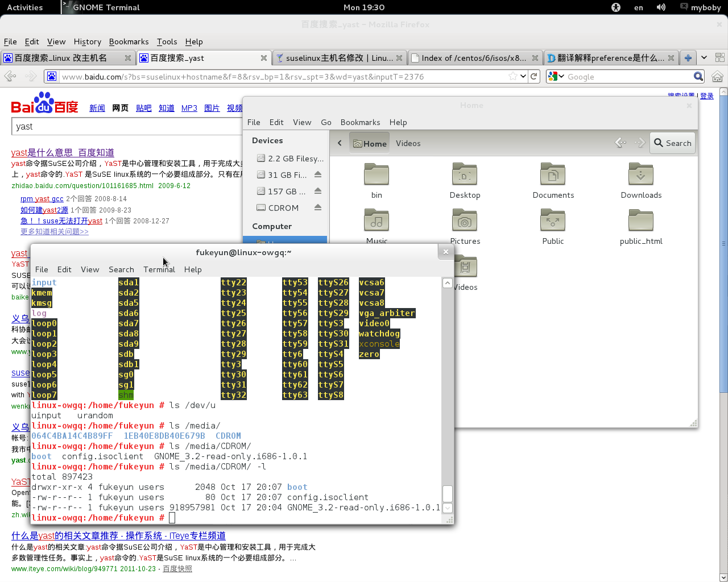728x582 pixels.
Task: Open the Go menu in file manager
Action: (x=326, y=122)
